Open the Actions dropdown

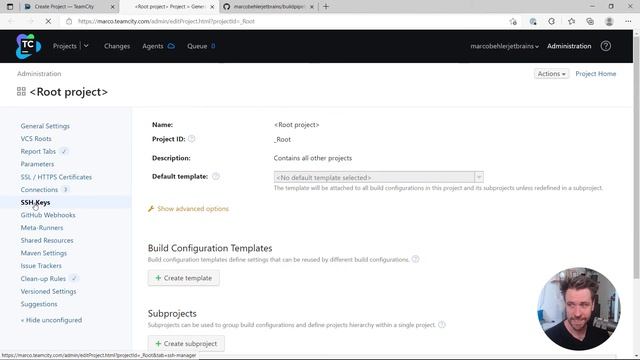pyautogui.click(x=551, y=73)
